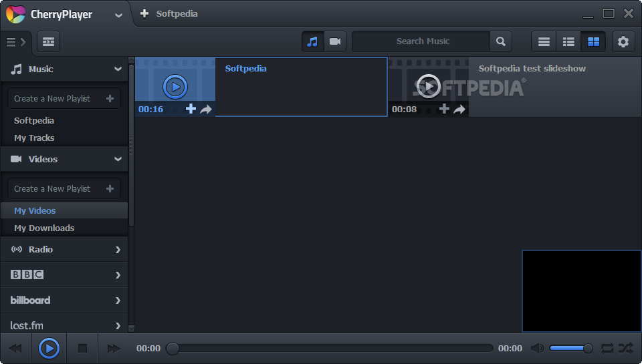The height and width of the screenshot is (364, 642).
Task: Collapse the sidebar with hamburger arrow button
Action: (x=16, y=41)
